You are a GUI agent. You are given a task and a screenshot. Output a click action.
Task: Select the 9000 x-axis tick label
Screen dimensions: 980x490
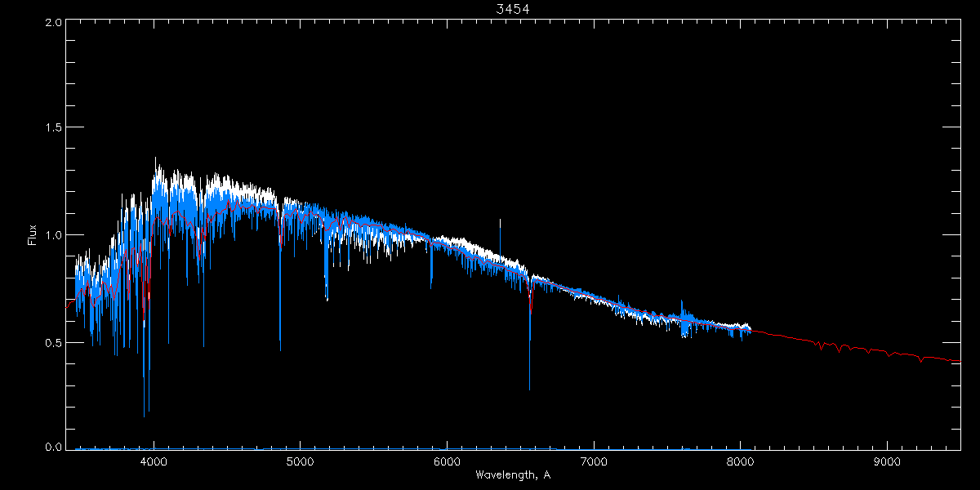coord(887,461)
